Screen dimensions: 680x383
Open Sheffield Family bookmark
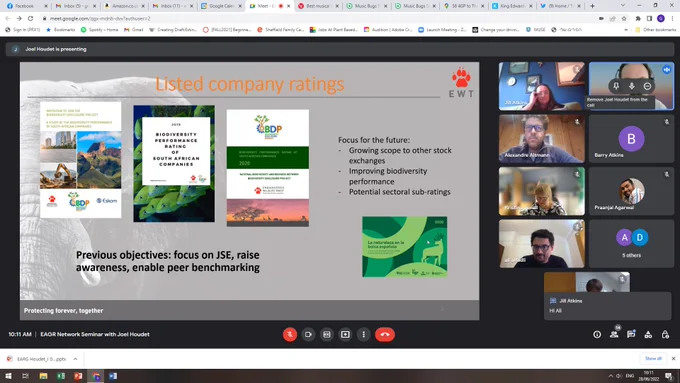point(281,30)
